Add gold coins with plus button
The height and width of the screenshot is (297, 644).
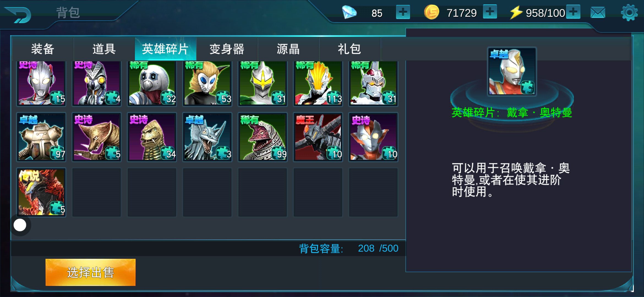pos(490,12)
